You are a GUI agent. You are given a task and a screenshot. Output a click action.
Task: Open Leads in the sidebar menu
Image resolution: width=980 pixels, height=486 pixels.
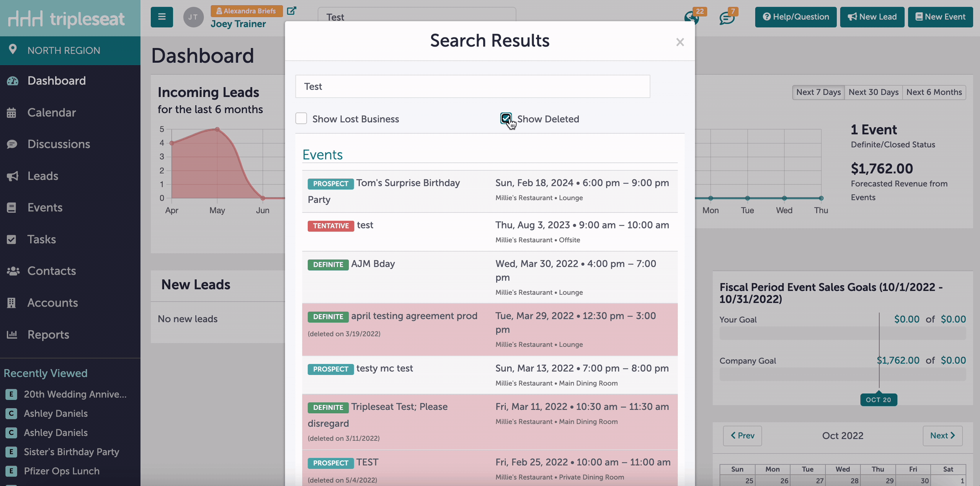43,176
